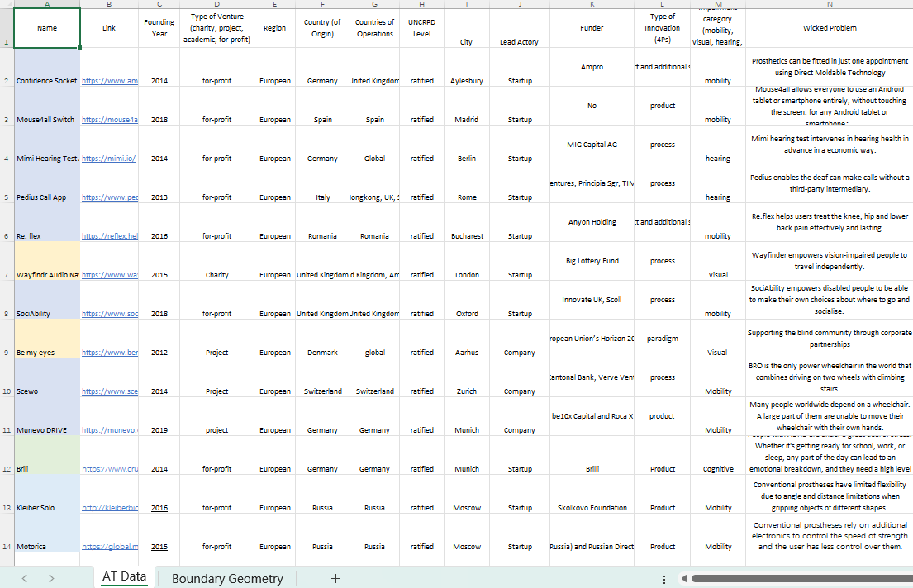
Task: Open the Re. flex link
Action: [x=110, y=236]
